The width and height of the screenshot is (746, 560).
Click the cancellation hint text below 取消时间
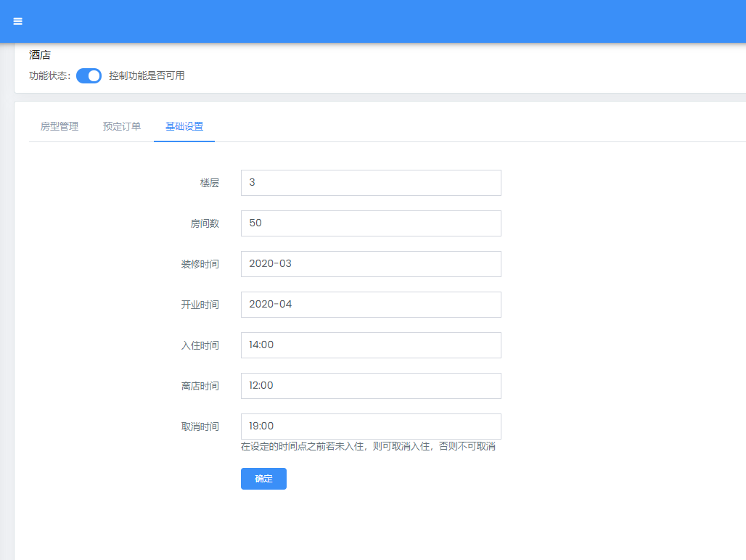pos(368,447)
